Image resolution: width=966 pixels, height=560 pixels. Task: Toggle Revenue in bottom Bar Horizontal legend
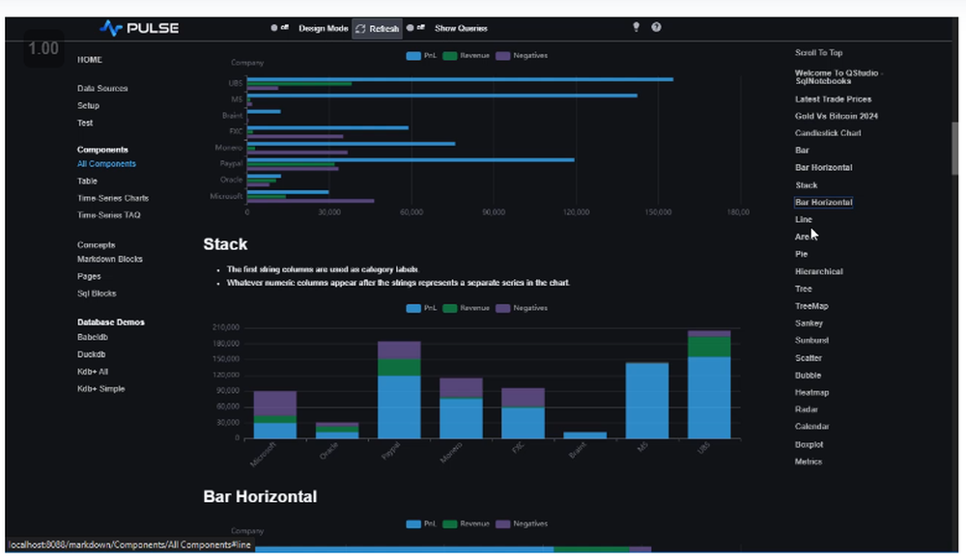click(x=466, y=523)
